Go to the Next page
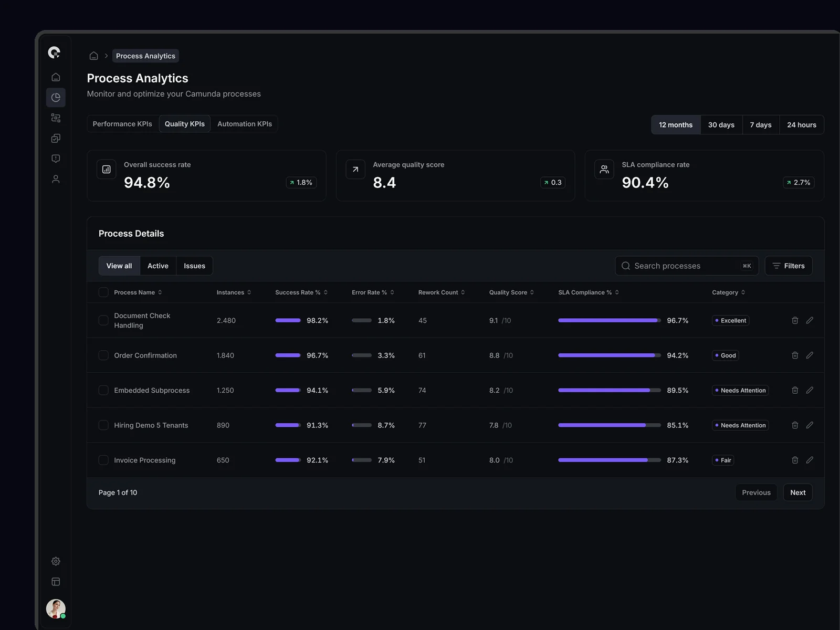The width and height of the screenshot is (840, 630). click(x=797, y=492)
